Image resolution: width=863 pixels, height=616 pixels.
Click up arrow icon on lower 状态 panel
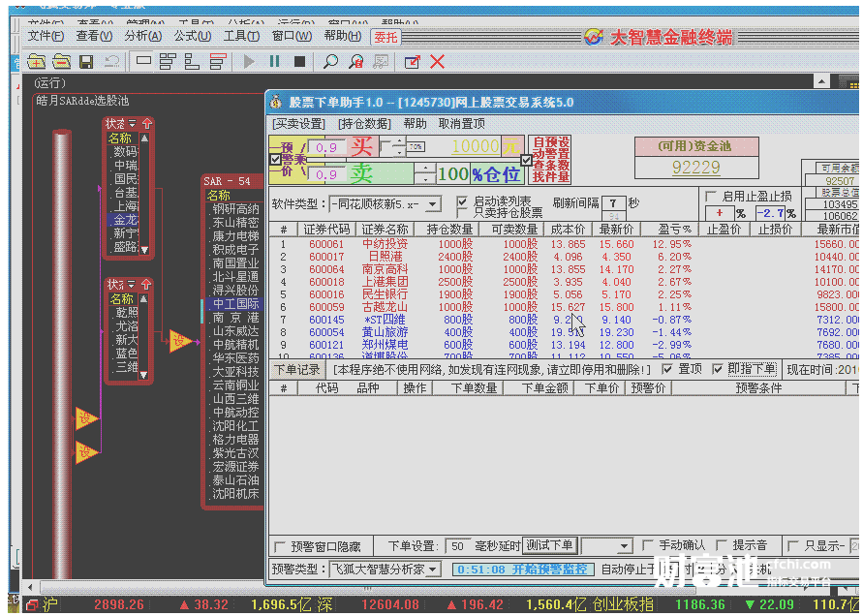point(146,285)
